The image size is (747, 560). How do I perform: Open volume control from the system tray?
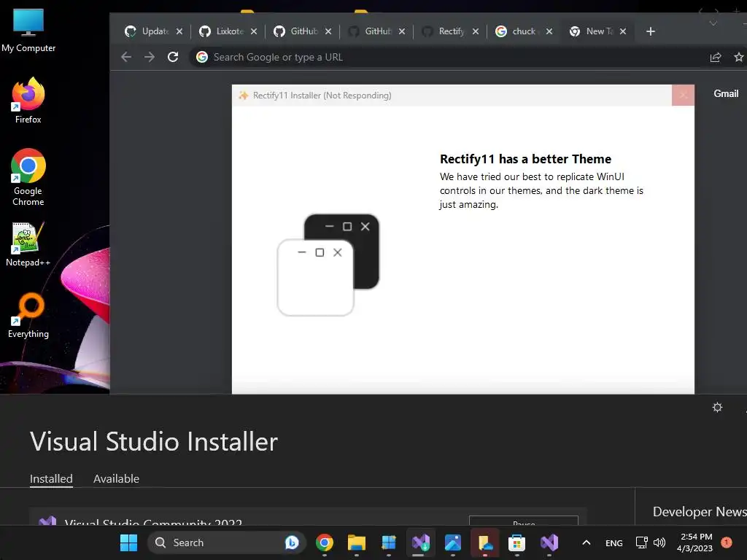[x=659, y=542]
